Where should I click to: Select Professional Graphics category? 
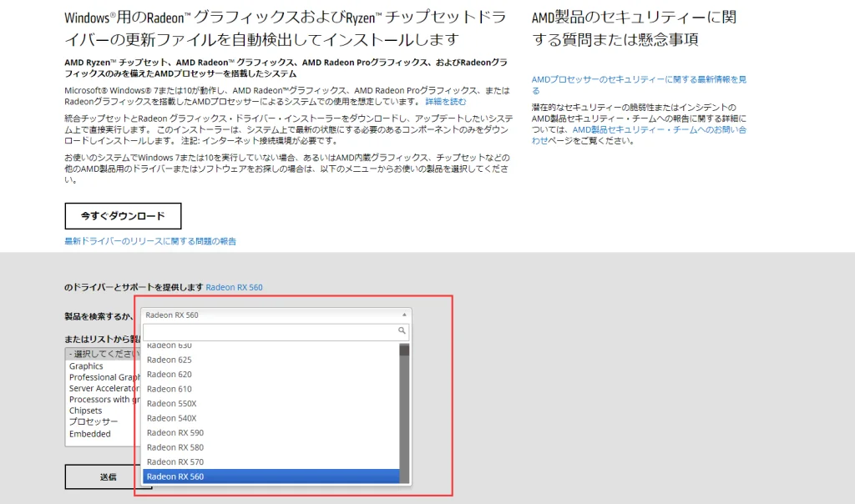pyautogui.click(x=103, y=377)
